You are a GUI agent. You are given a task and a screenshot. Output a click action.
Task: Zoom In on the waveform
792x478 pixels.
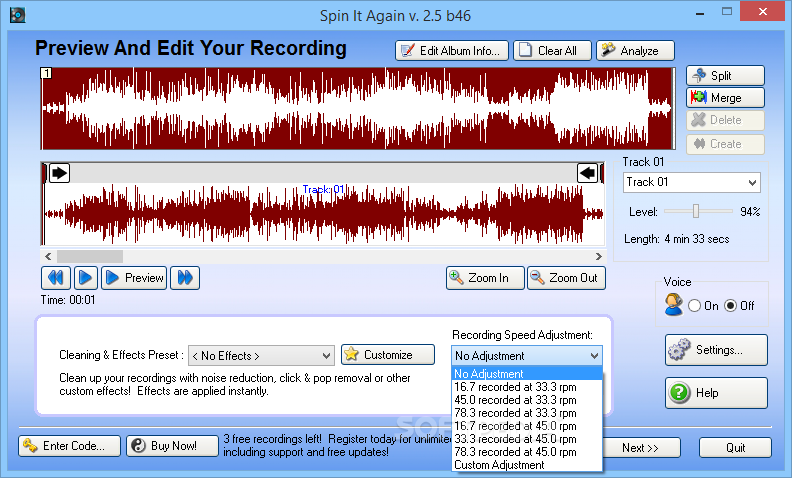click(x=485, y=278)
